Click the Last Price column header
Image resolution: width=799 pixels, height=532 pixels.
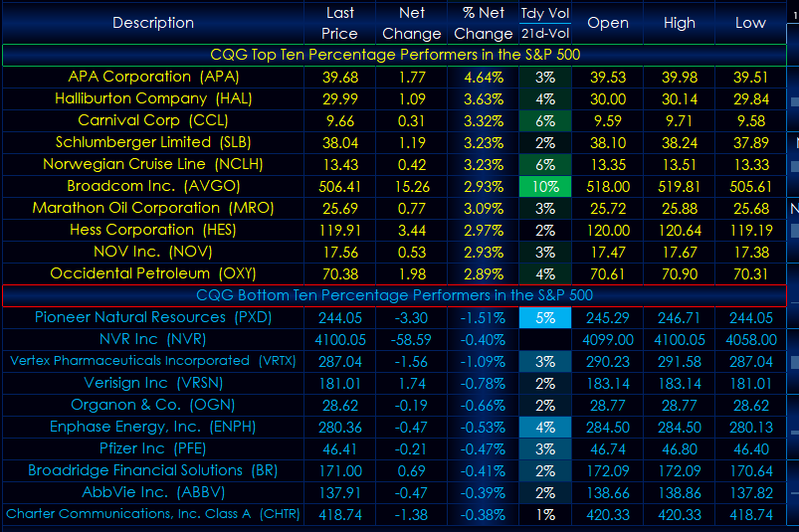pyautogui.click(x=340, y=23)
